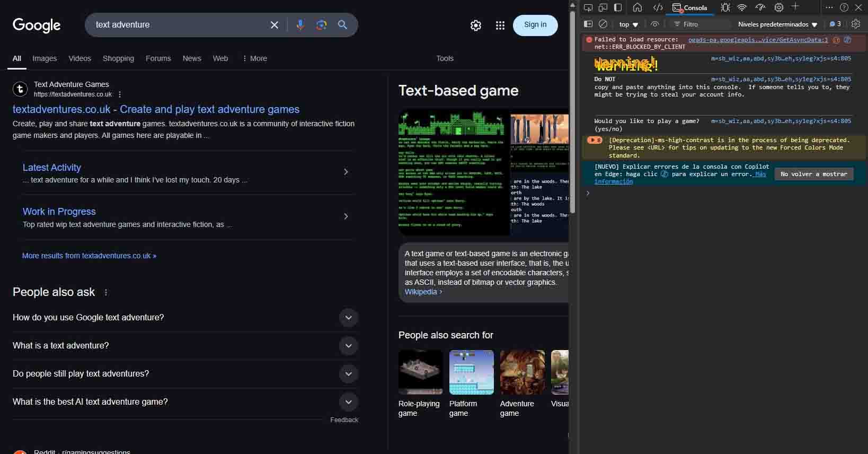Toggle the DevTools quick view panel icon
868x454 pixels.
(x=618, y=7)
